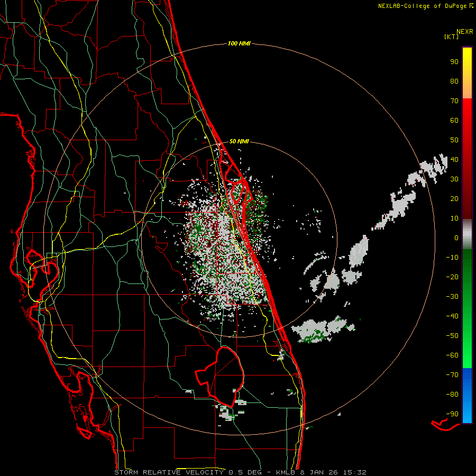This screenshot has width=476, height=476.
Task: Pick the bright red segment of color bar
Action: click(x=467, y=127)
